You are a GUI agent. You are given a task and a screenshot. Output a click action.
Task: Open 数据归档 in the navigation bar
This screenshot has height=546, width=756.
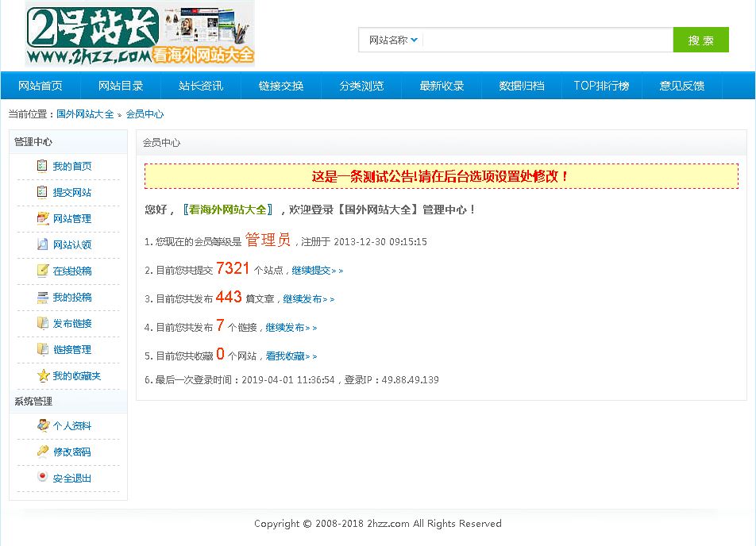(x=522, y=86)
